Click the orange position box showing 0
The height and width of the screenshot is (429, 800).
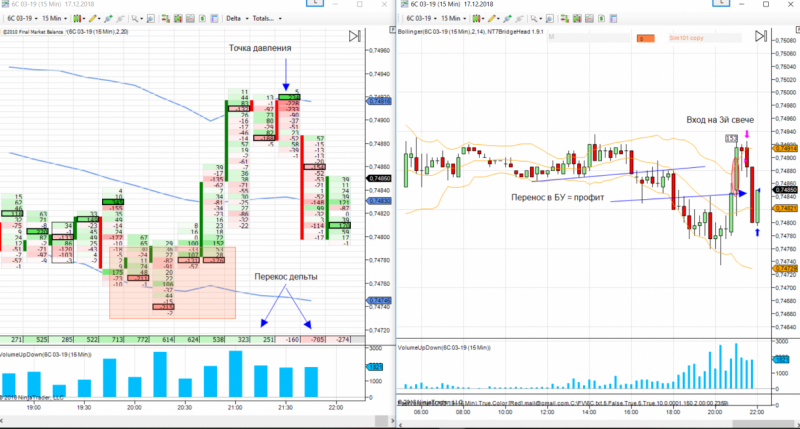(x=645, y=38)
